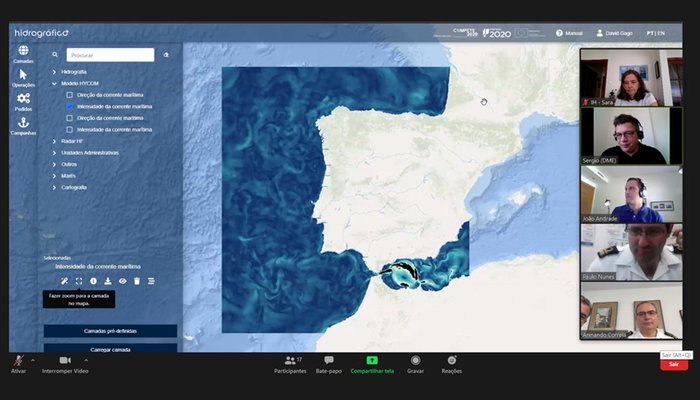Open the Pedidos gears panel

point(23,100)
